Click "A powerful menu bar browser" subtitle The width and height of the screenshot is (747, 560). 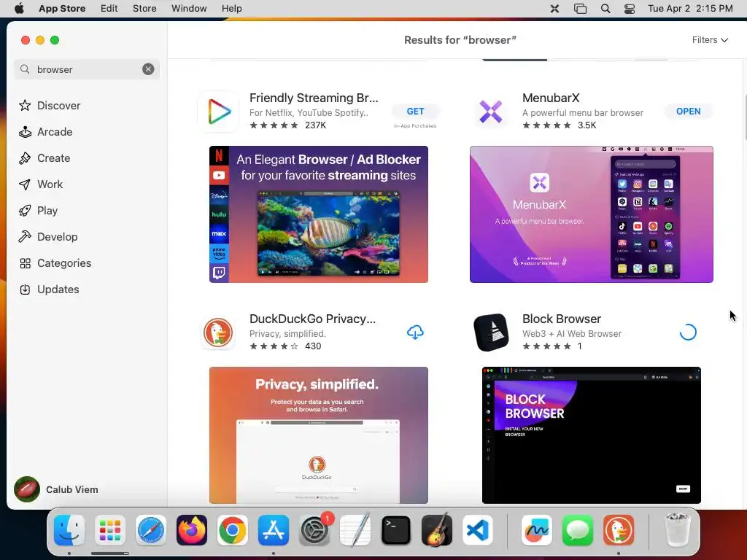coord(583,113)
